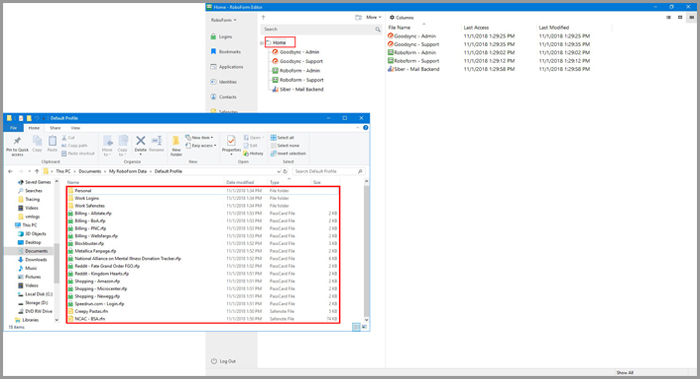
Task: Click Cut in the Explorer ribbon
Action: 68,138
